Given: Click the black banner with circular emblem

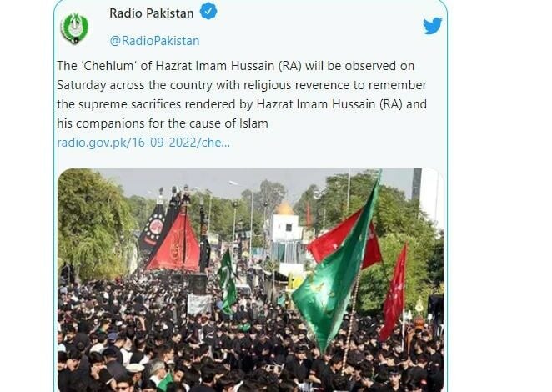Looking at the screenshot, I should click(153, 227).
